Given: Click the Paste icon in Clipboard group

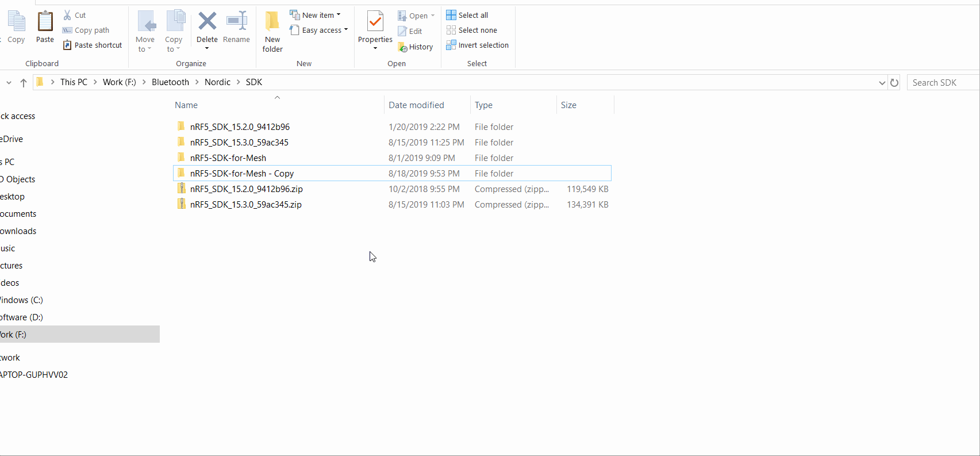Looking at the screenshot, I should click(45, 23).
